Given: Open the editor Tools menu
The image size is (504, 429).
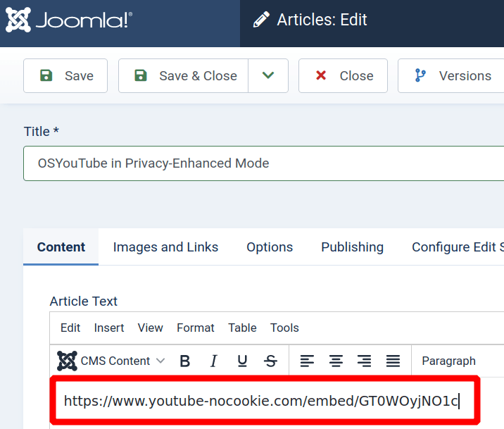Looking at the screenshot, I should [x=284, y=328].
